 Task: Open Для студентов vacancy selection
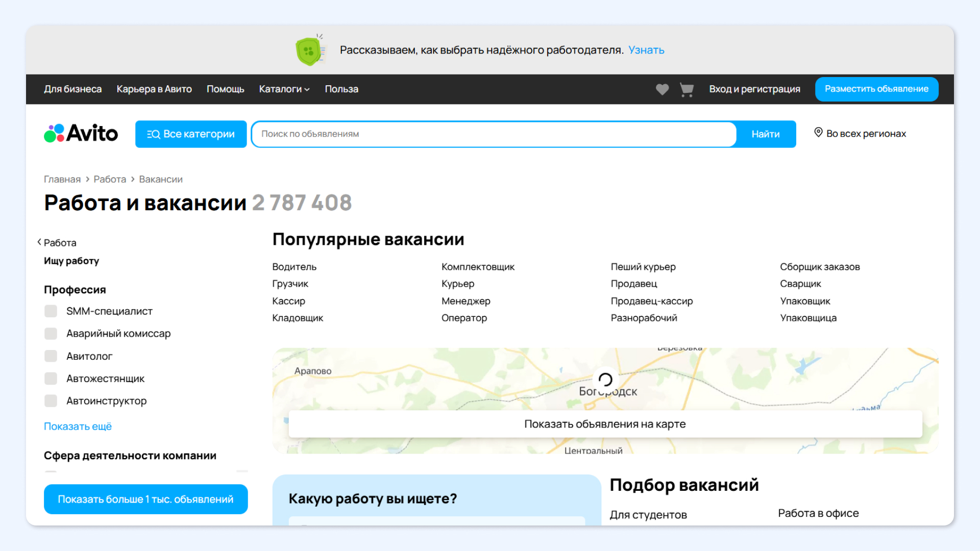click(x=648, y=515)
